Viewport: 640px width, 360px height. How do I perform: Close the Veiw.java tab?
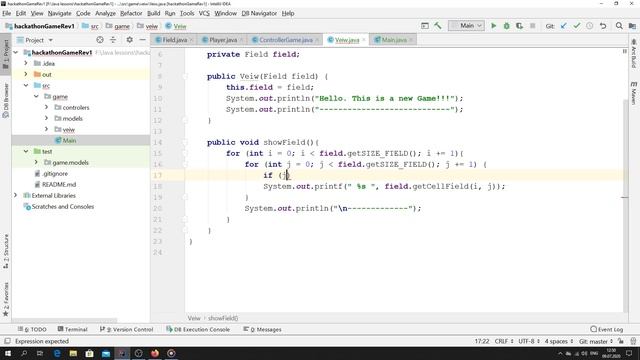coord(364,40)
